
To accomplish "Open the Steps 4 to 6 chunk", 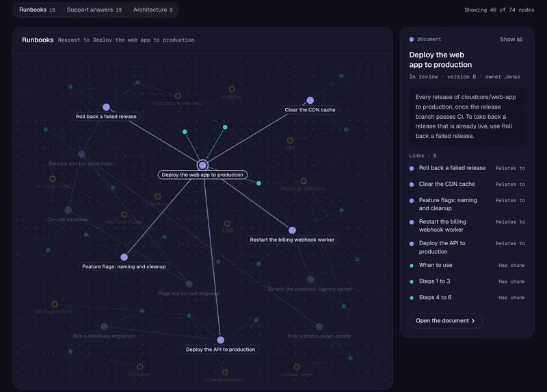I will 467,297.
